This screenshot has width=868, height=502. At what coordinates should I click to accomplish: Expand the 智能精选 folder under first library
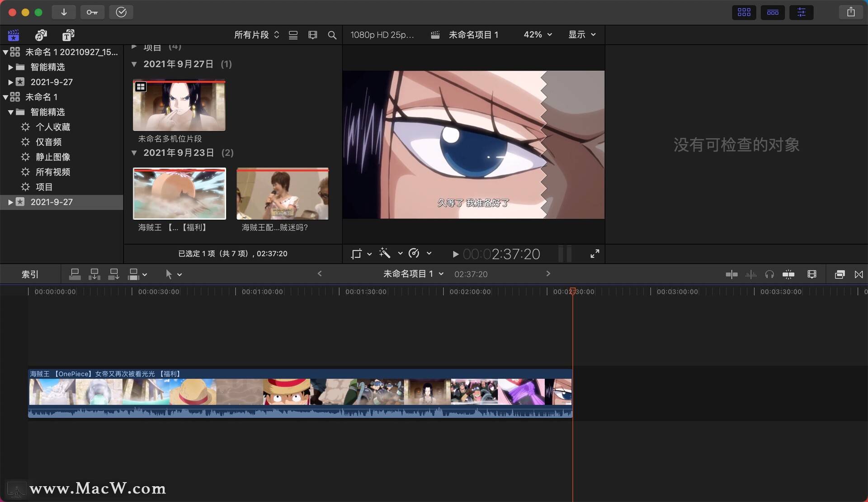point(10,67)
